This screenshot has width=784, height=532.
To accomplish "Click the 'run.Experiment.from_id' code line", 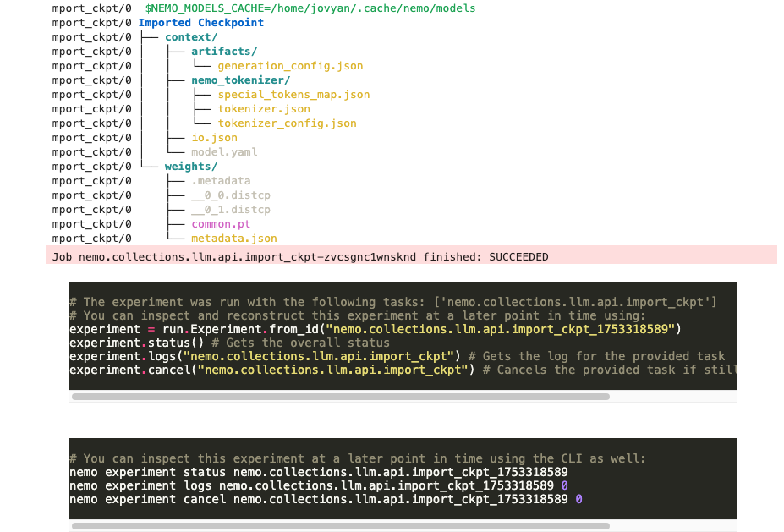I will tap(376, 329).
